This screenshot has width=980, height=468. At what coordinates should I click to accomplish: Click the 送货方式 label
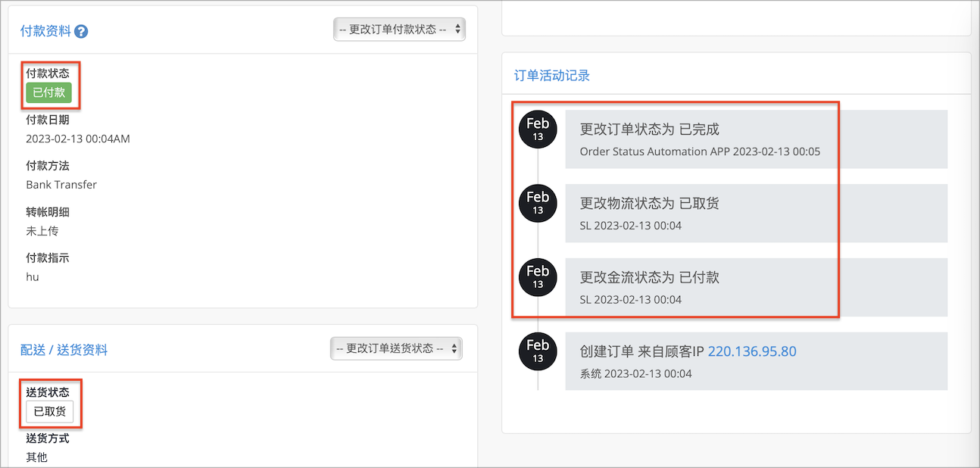[x=48, y=438]
